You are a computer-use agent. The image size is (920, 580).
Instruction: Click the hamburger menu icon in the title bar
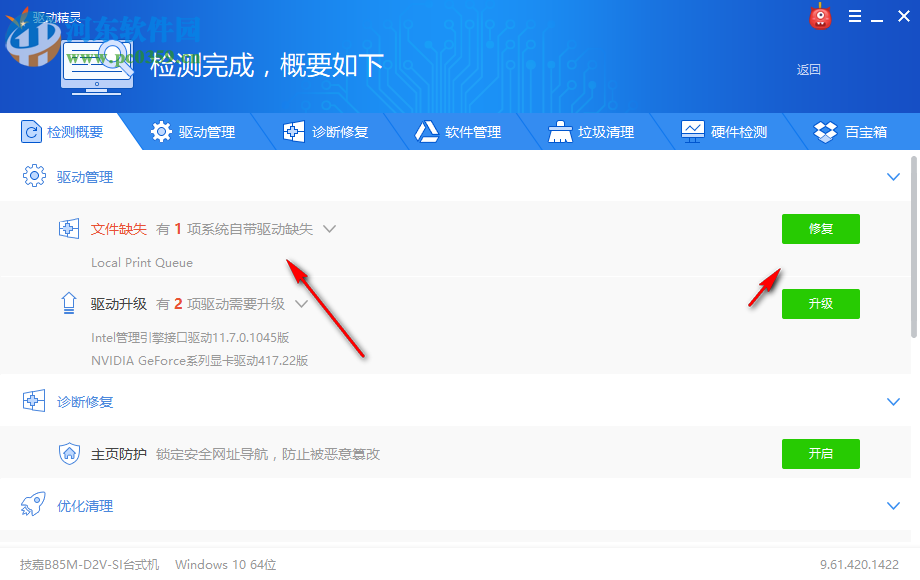click(x=856, y=16)
